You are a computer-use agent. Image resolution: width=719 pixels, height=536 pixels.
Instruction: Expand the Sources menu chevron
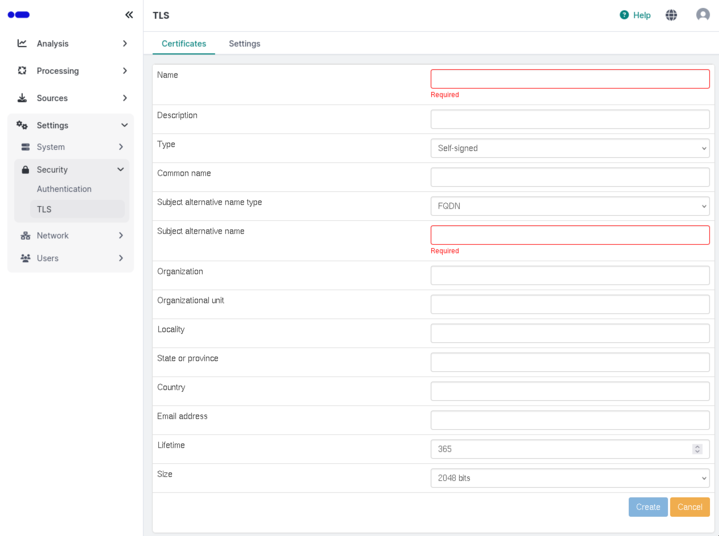125,98
